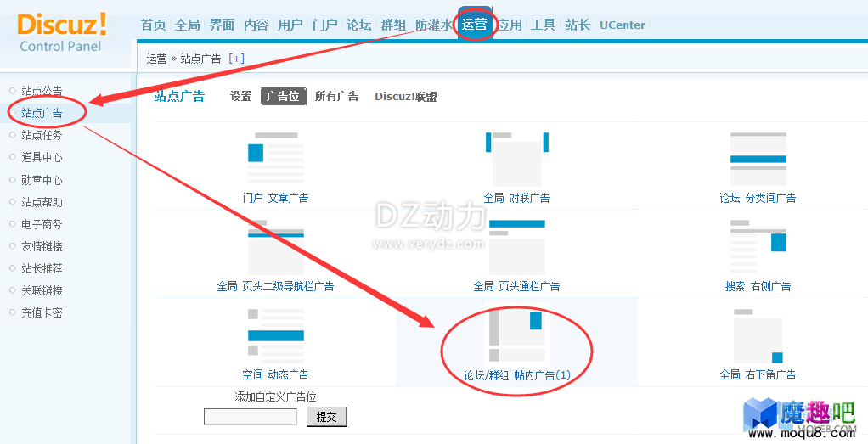Click the 提交 button
The width and height of the screenshot is (868, 444).
327,417
